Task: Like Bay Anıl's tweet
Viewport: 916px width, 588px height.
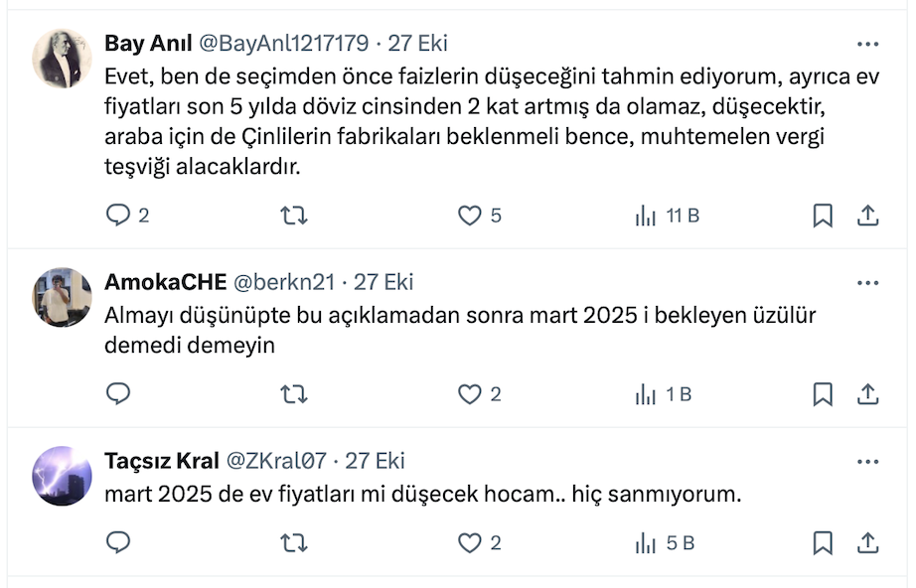Action: coord(469,216)
